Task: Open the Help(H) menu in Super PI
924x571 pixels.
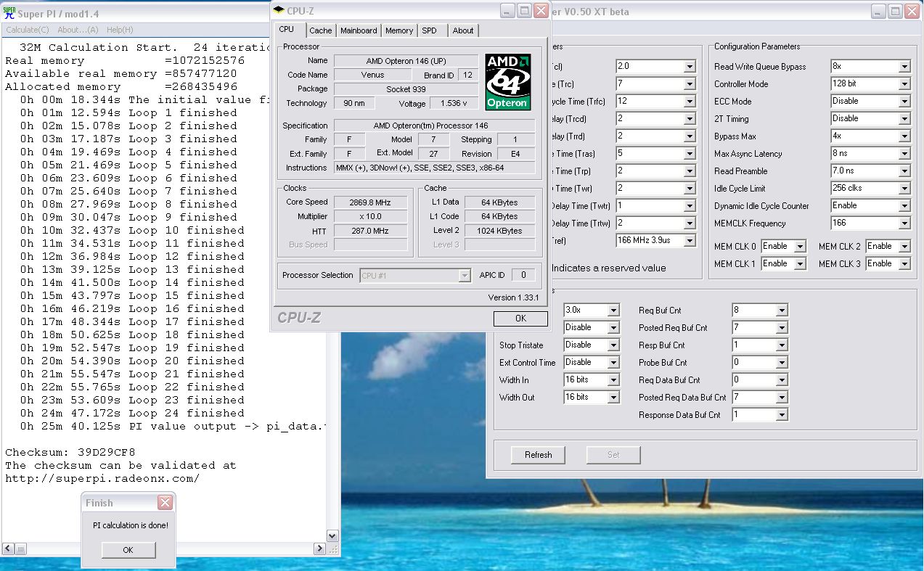Action: coord(120,30)
